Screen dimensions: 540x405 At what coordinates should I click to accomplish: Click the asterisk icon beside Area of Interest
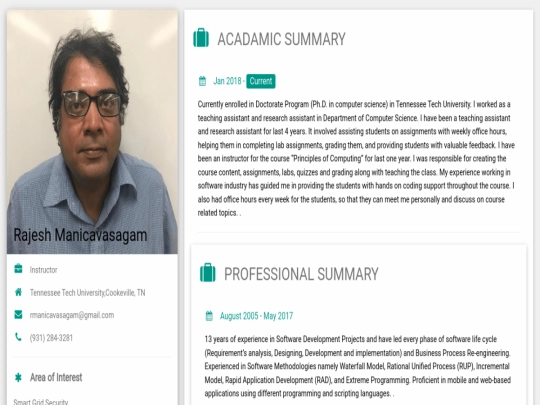18,377
